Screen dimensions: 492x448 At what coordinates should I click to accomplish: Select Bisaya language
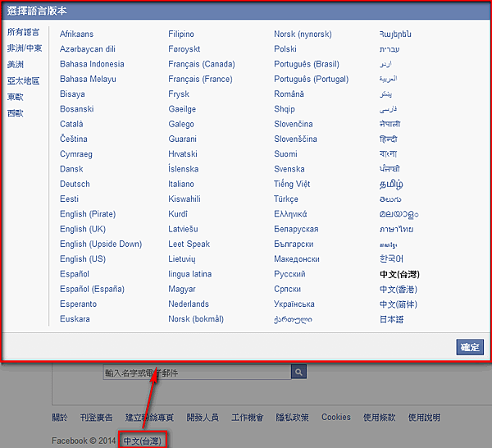tap(72, 94)
